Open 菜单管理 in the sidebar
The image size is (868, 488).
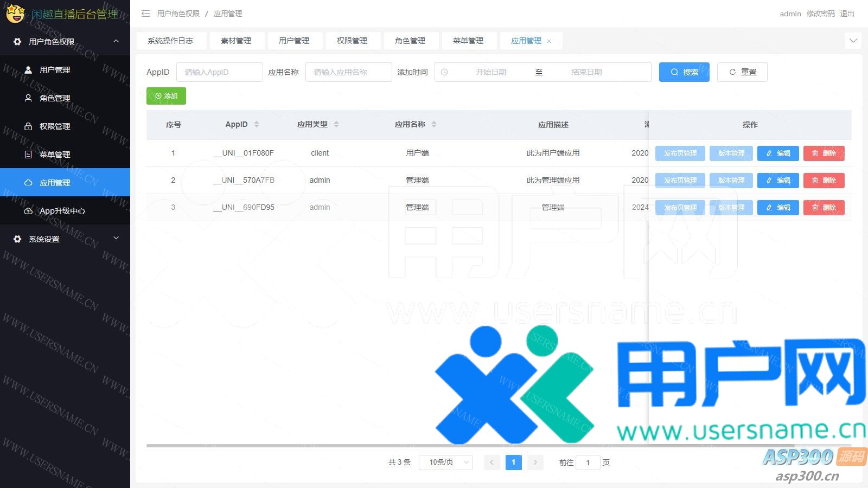click(x=65, y=155)
